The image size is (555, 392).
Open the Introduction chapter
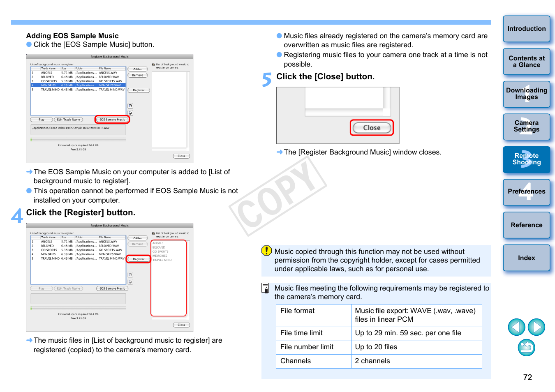(x=526, y=29)
